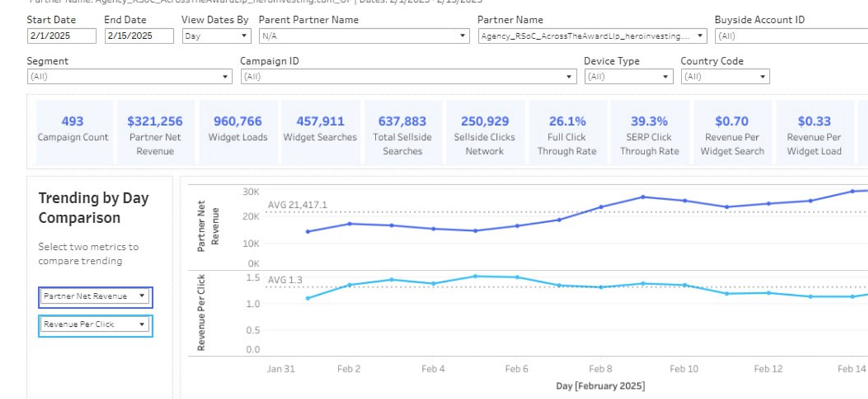Screen dimensions: 868x399
Task: Click the Trending by Day Comparison title
Action: (x=93, y=208)
